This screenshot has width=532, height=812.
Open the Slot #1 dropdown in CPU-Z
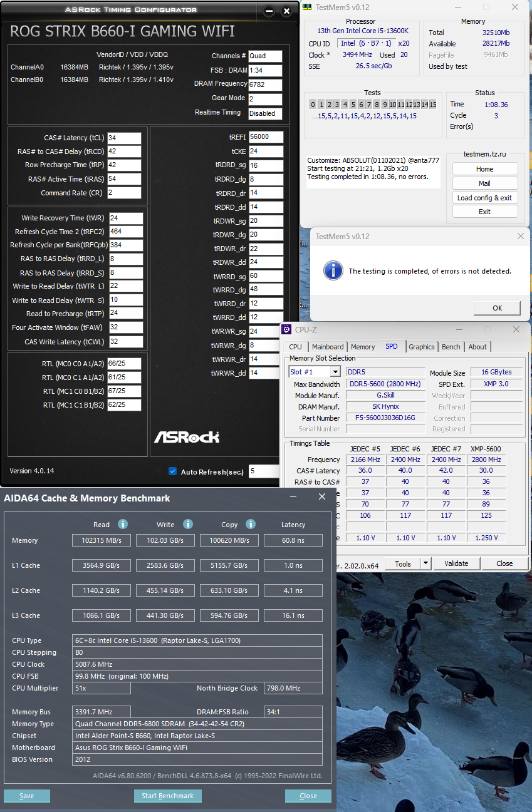click(335, 372)
